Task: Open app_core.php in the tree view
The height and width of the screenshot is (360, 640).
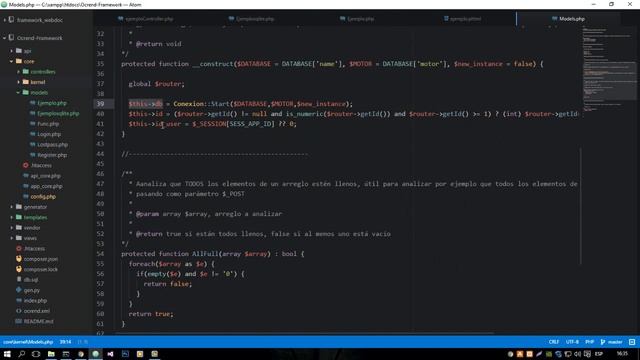Action: tap(46, 186)
